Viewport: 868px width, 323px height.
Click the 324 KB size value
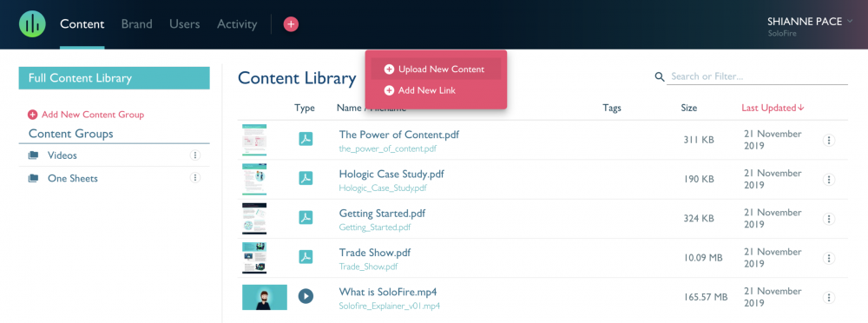point(699,218)
